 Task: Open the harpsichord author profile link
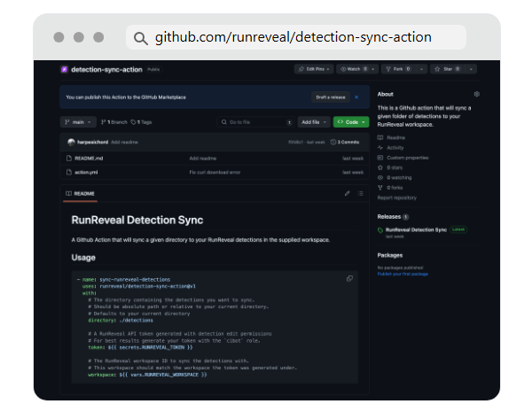pyautogui.click(x=92, y=142)
